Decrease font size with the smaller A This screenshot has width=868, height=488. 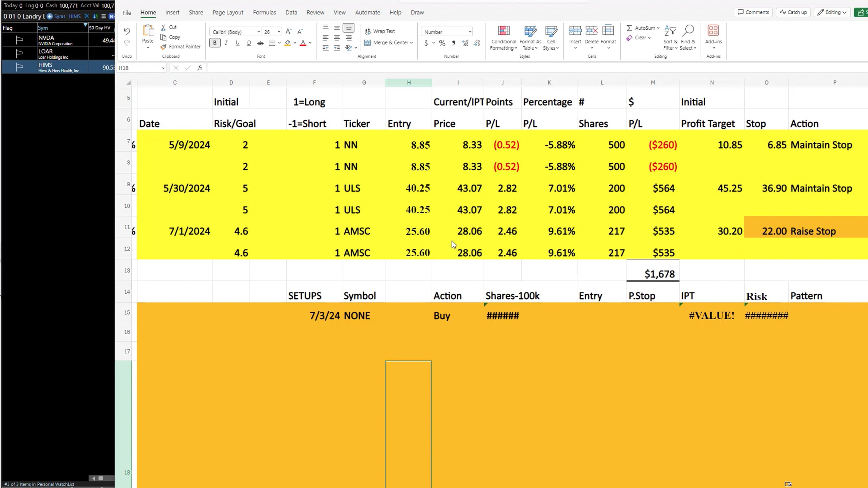coord(300,32)
